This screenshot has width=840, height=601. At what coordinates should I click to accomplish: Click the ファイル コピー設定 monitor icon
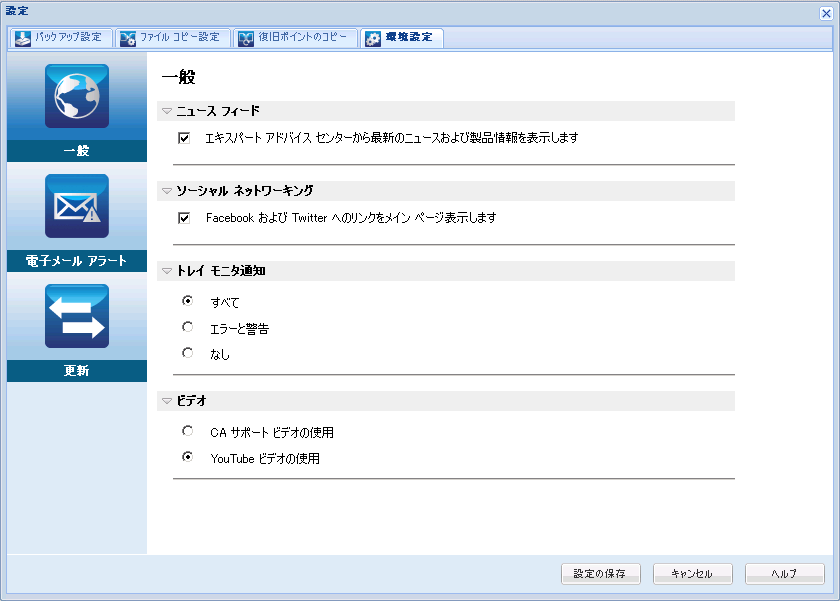(127, 38)
